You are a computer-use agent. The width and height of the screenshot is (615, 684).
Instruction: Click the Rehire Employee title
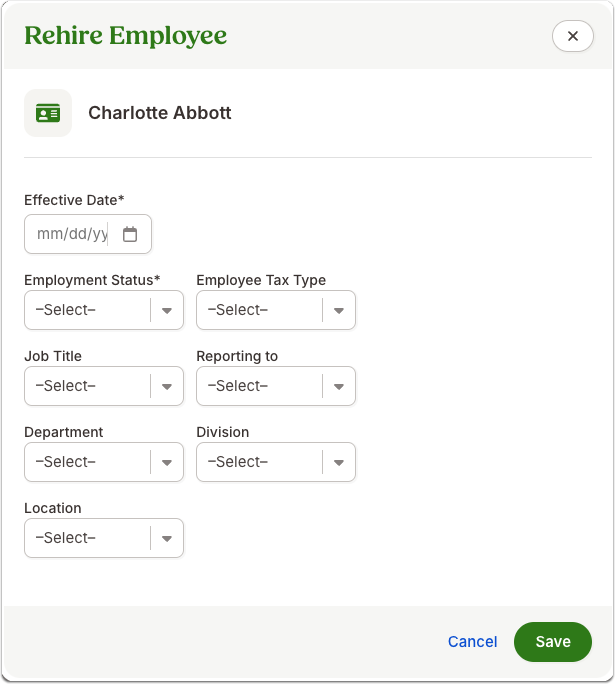click(x=126, y=35)
